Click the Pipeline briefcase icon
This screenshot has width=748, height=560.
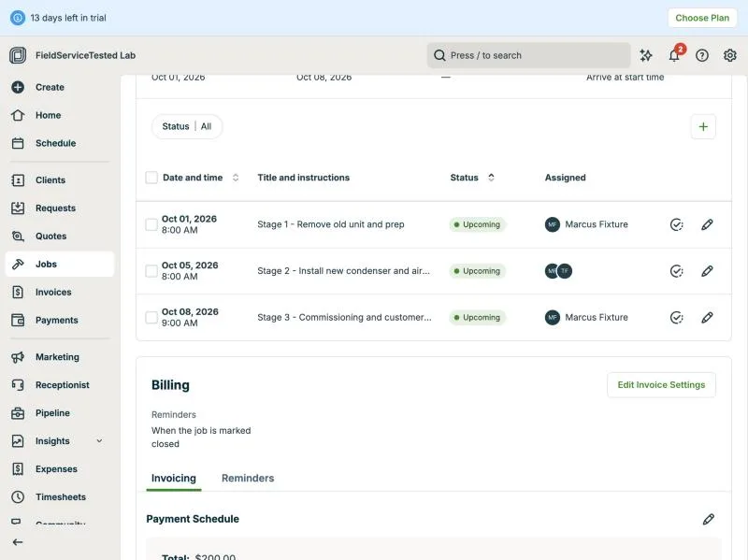[x=18, y=413]
